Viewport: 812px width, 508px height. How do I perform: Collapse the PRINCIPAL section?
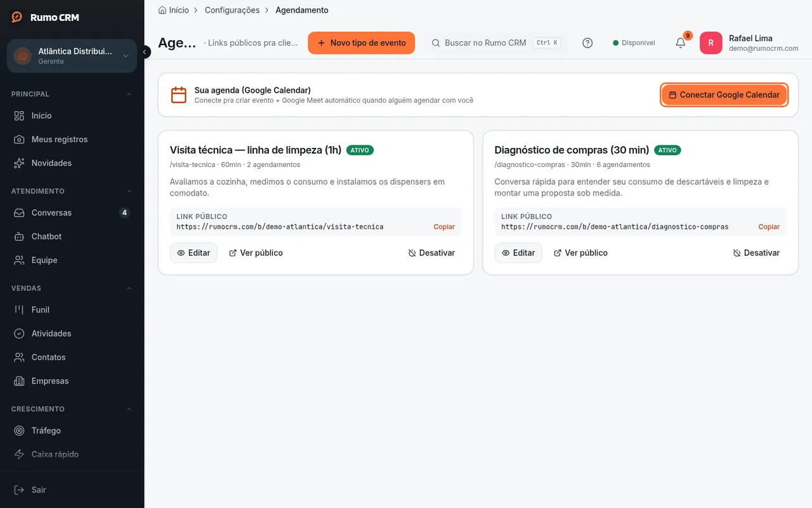129,94
